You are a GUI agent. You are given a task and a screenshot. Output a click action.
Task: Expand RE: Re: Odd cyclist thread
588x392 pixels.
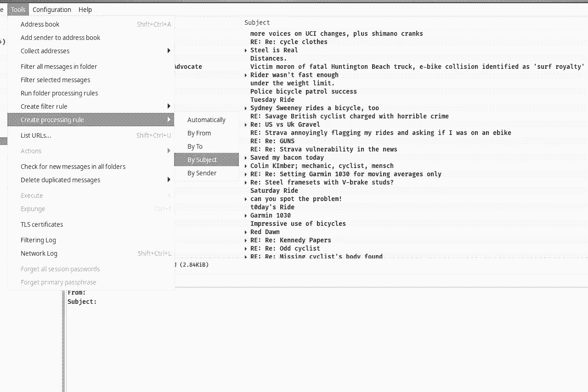coord(246,248)
